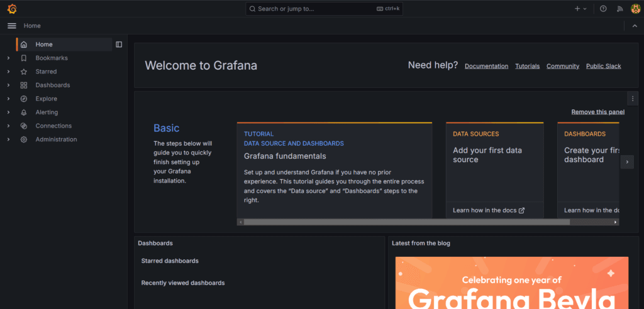644x309 pixels.
Task: Click the external link icon beside Learn how
Action: coord(521,210)
